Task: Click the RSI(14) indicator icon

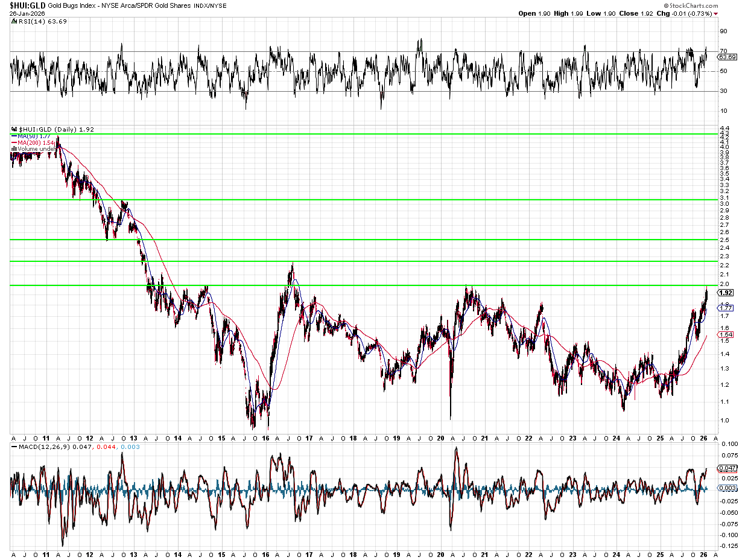Action: [x=13, y=22]
